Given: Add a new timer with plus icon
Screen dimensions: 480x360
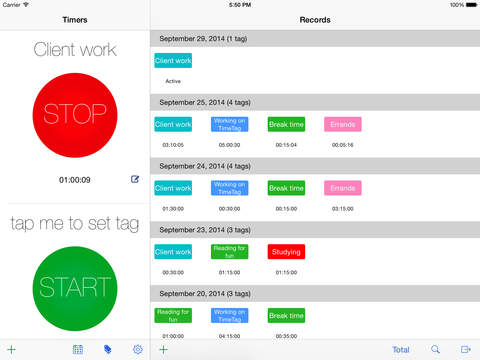Looking at the screenshot, I should point(12,349).
